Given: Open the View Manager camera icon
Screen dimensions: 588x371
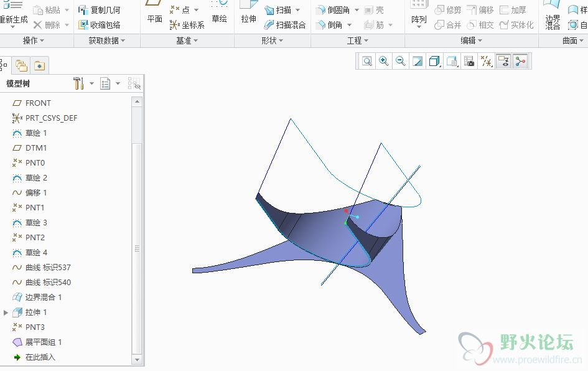Looking at the screenshot, I should tap(469, 61).
